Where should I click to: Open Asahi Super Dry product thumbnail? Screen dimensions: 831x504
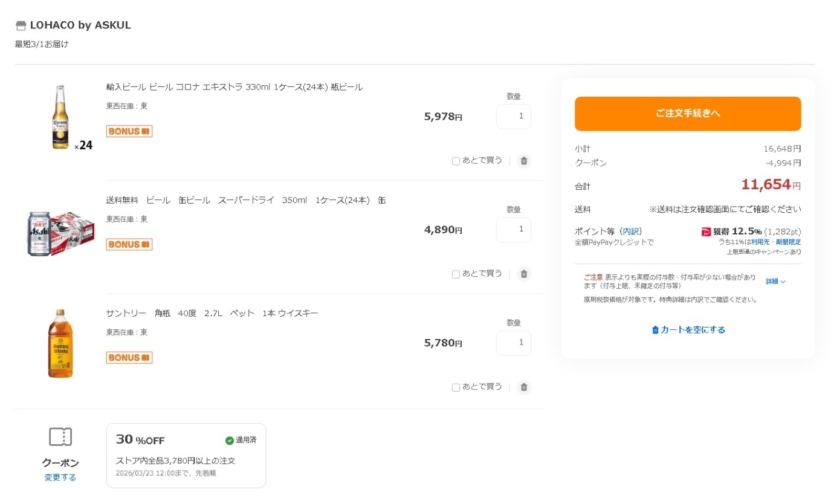tap(60, 233)
